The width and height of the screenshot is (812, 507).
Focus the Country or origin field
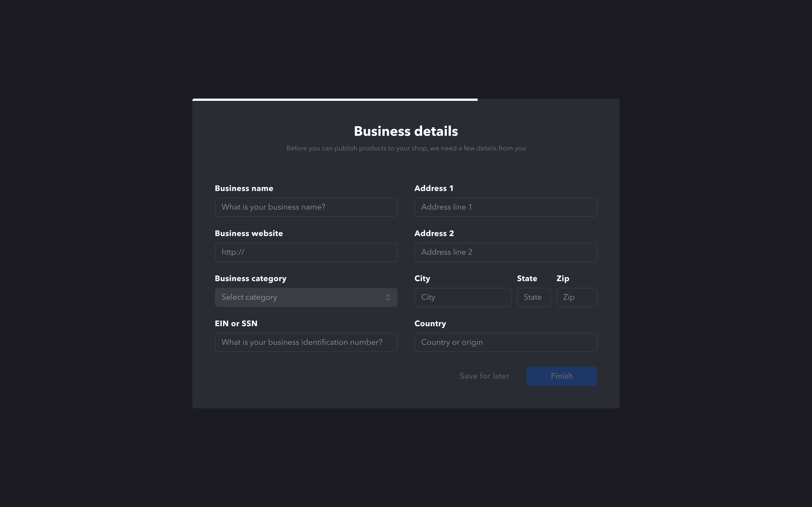tap(505, 342)
